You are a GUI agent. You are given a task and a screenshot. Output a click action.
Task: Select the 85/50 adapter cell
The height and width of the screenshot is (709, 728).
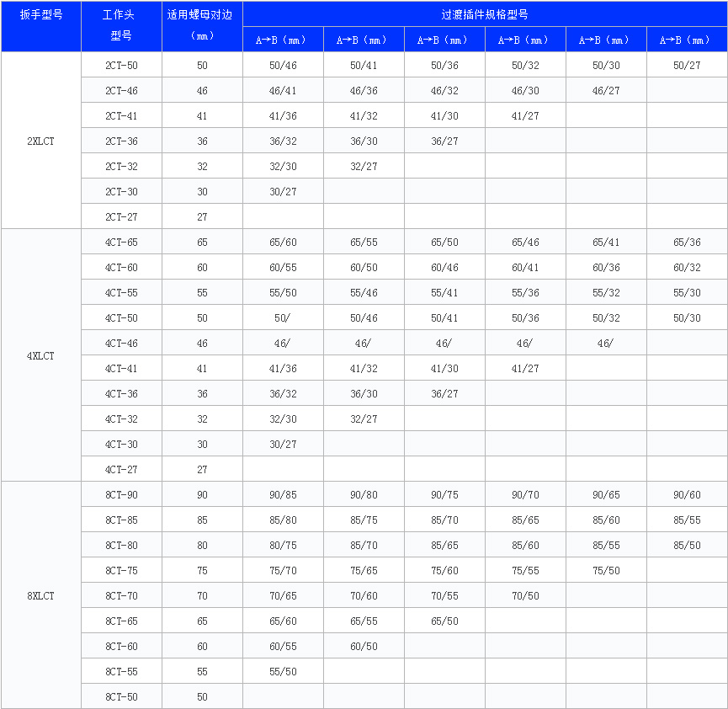point(687,545)
